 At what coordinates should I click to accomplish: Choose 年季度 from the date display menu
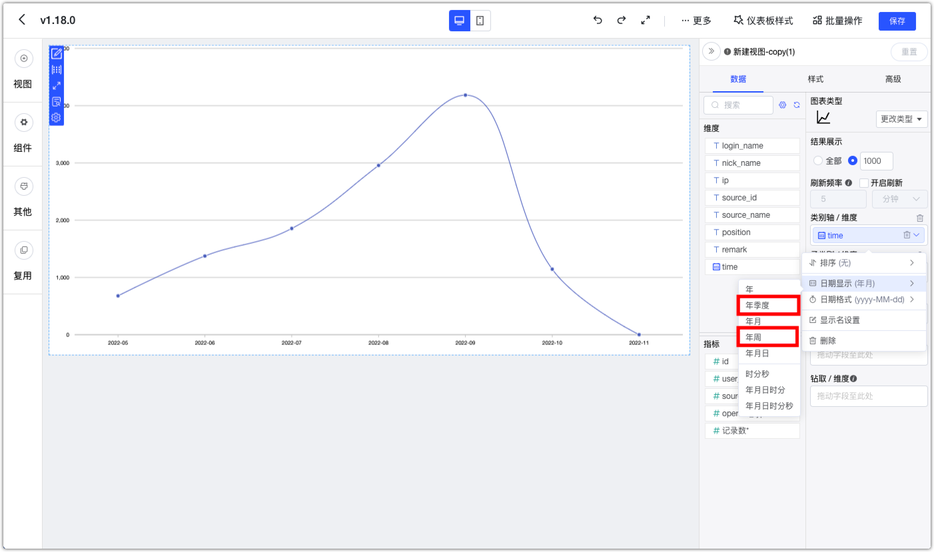768,305
